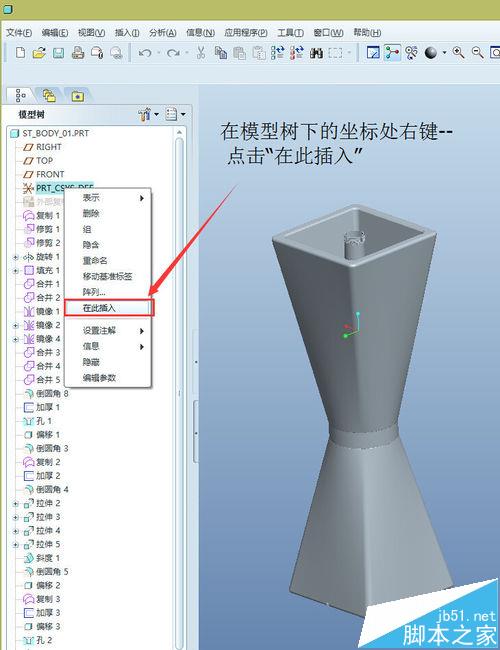Undo the last action
The image size is (500, 650).
coord(145,53)
